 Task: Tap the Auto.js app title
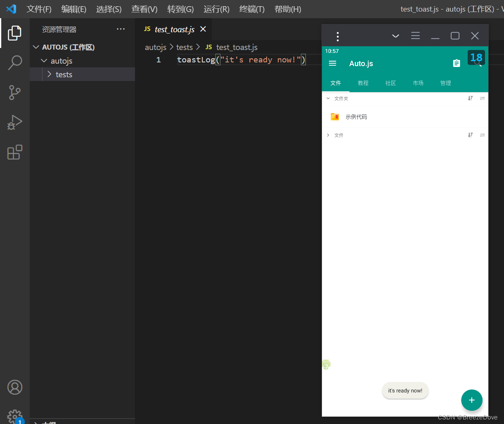pos(361,63)
